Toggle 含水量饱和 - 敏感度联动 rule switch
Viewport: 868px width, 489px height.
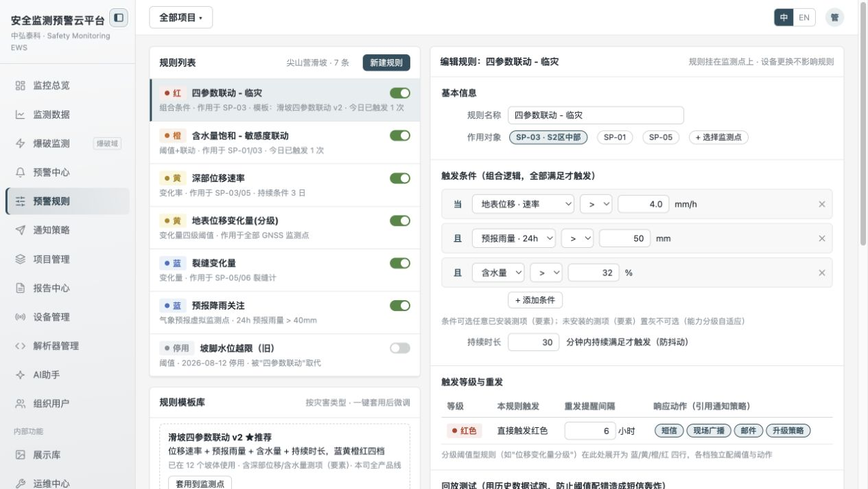click(400, 135)
